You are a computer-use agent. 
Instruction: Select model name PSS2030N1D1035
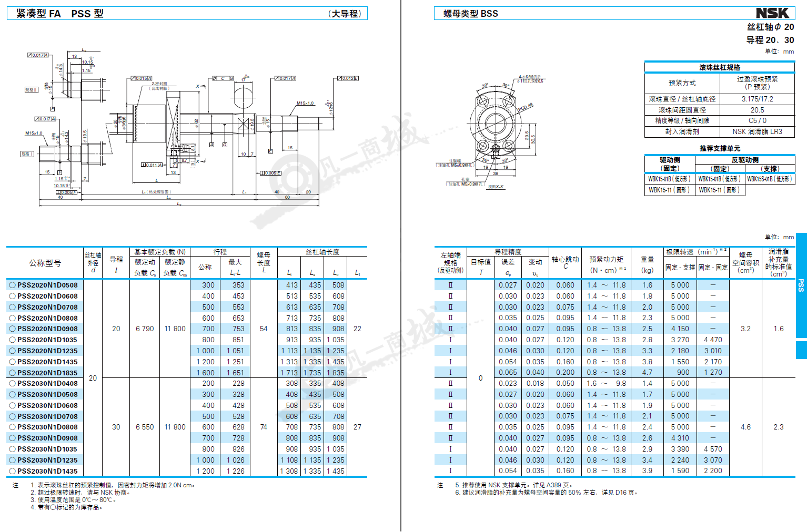(x=47, y=449)
